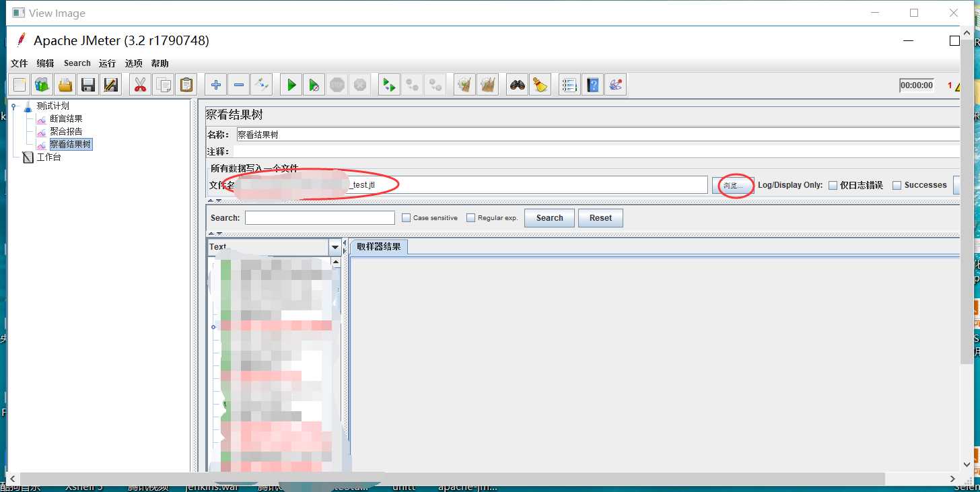
Task: Start all remote engines icon
Action: (x=388, y=85)
